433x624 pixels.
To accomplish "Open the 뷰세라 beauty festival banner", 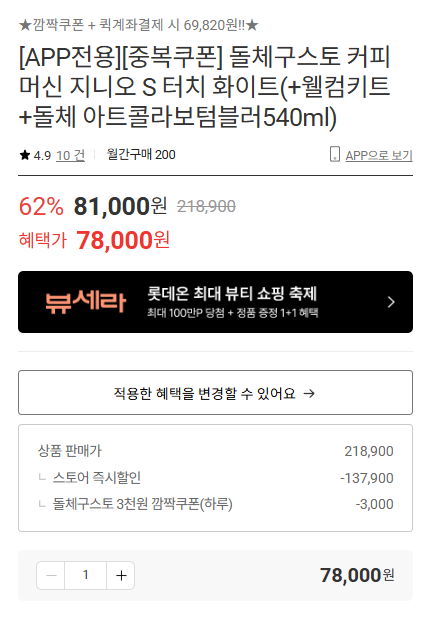I will 215,302.
